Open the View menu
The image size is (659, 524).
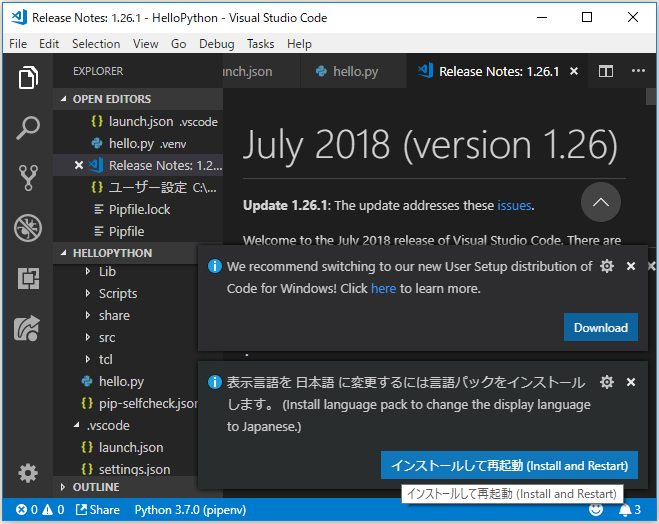(x=145, y=44)
